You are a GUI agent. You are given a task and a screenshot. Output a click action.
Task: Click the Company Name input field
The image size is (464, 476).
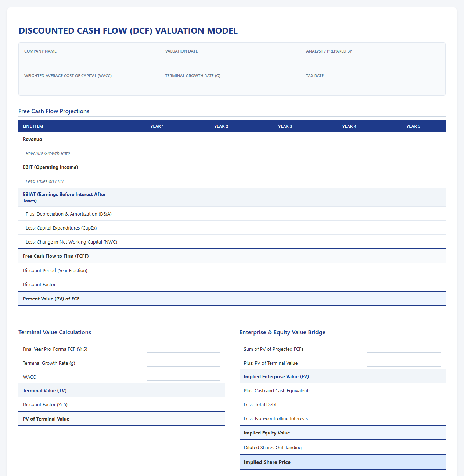tap(91, 61)
